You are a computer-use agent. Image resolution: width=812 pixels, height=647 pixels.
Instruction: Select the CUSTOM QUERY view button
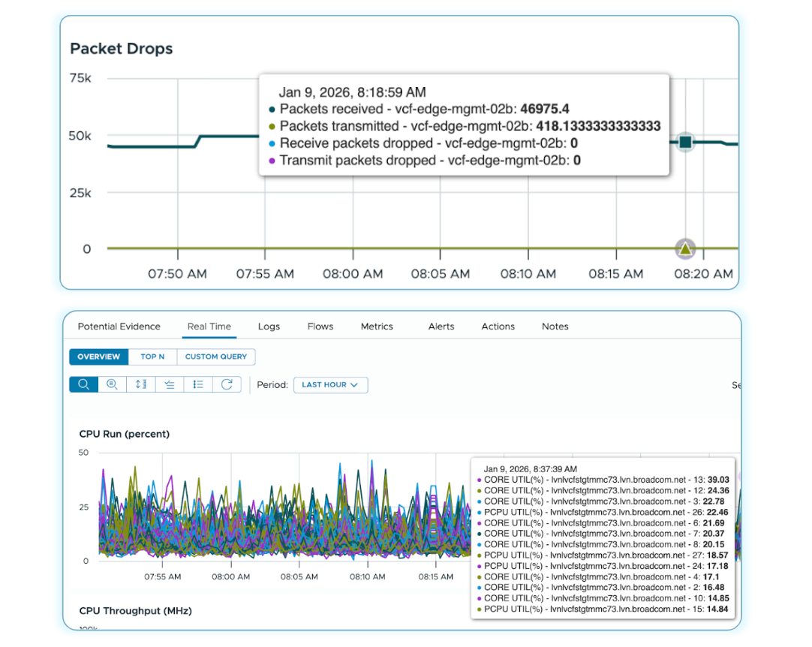pos(216,357)
